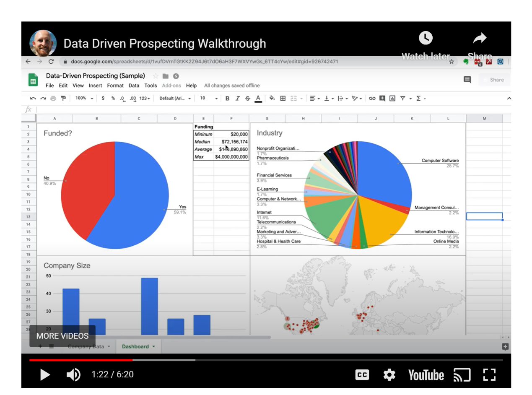Open YouTube player Settings gear
This screenshot has height=395, width=532.
pyautogui.click(x=389, y=374)
